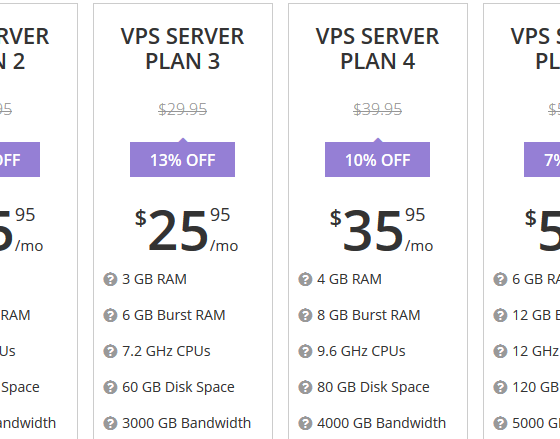
Task: Click the struck-through $39.95 price
Action: coord(378,109)
